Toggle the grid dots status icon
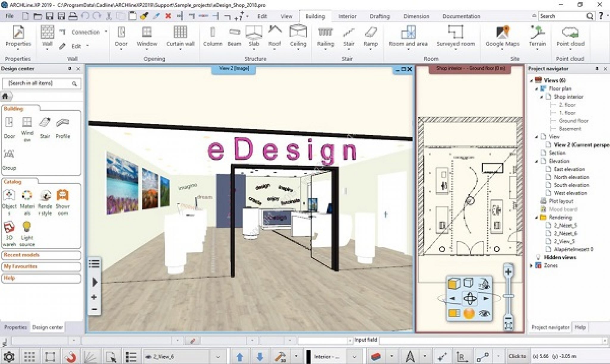Screen dimensions: 610x364 pos(29,356)
